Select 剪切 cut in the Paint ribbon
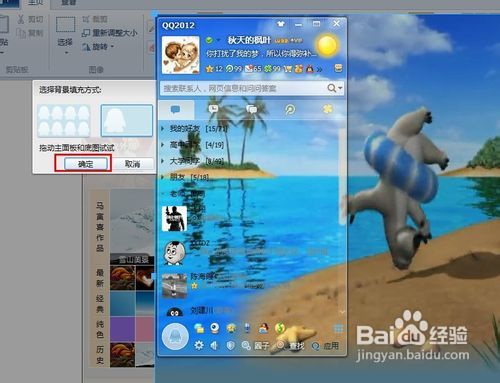This screenshot has height=383, width=500. click(30, 20)
